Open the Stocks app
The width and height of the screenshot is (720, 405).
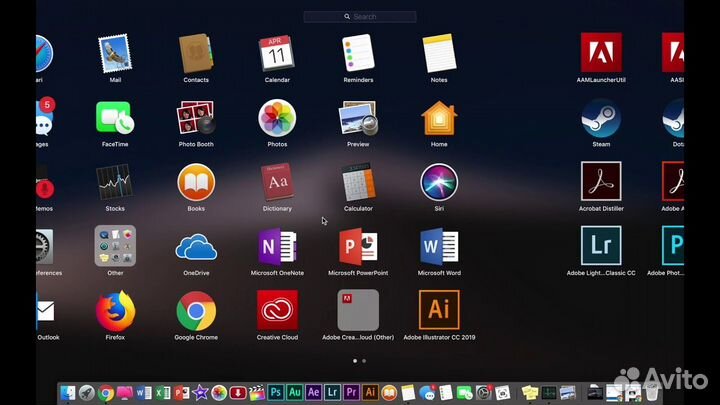(115, 182)
